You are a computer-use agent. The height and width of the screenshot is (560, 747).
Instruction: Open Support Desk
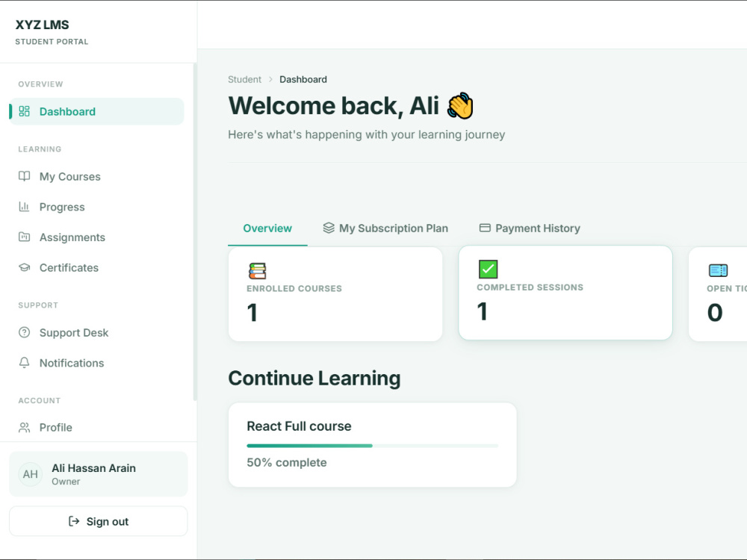[96, 332]
